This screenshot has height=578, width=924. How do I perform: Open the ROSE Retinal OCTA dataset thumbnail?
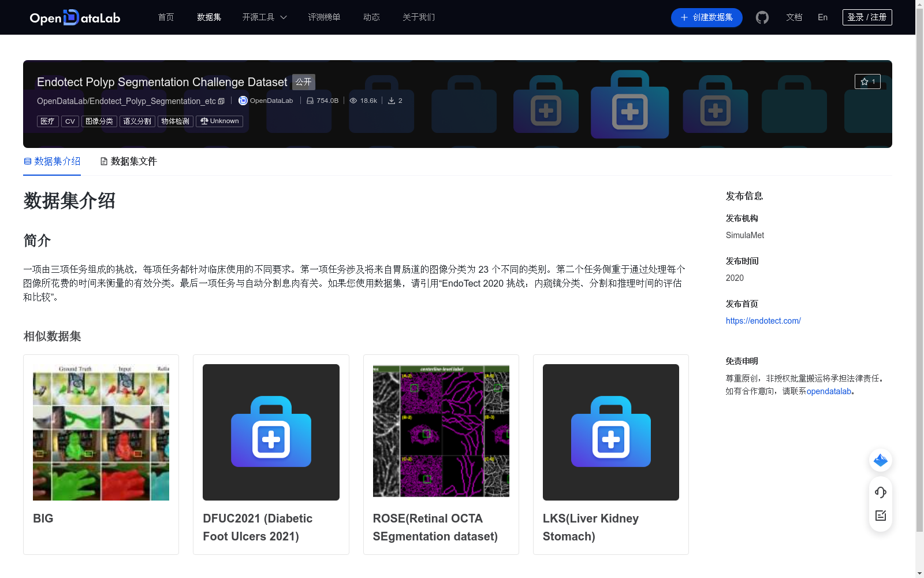coord(441,431)
